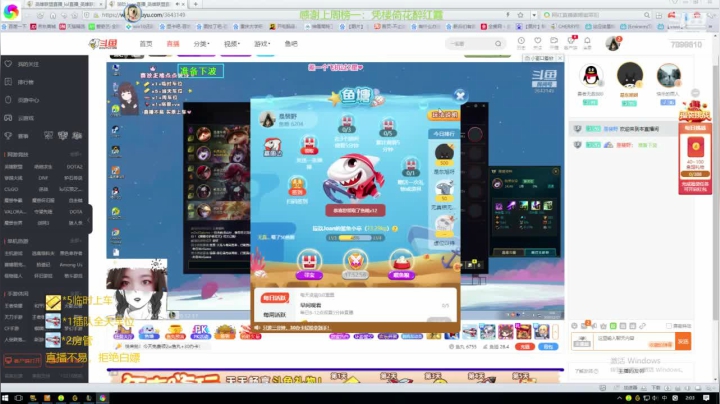Click the 0/5 treasure chest bubble
The image size is (720, 404).
click(x=388, y=127)
